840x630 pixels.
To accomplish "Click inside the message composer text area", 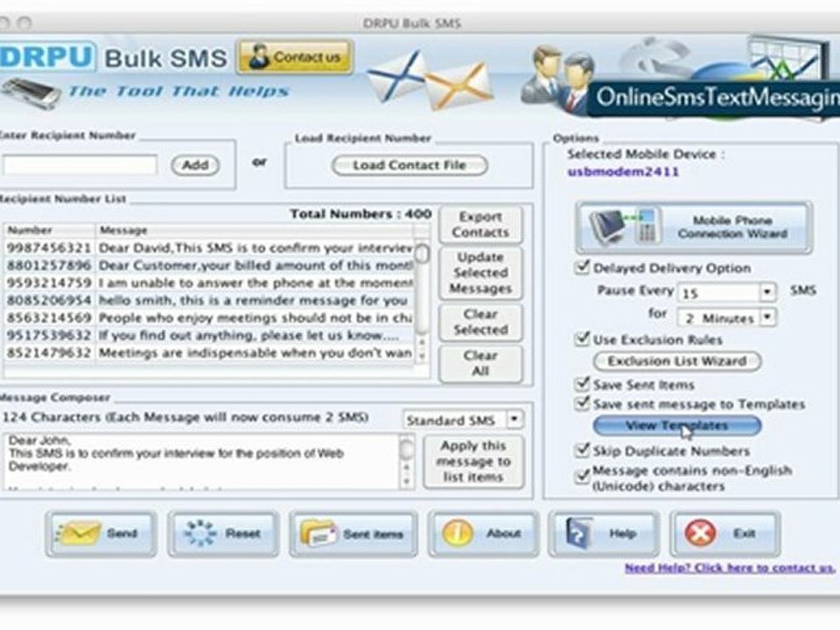I will (x=201, y=462).
